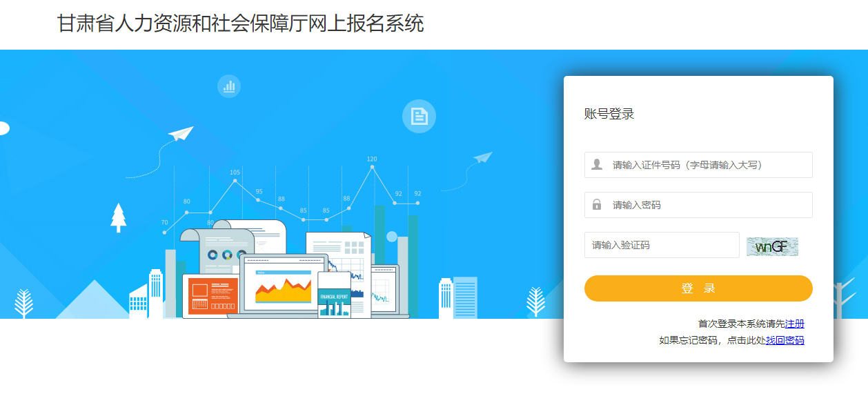Viewport: 868px width, 394px height.
Task: Click the site title 甘肃省人力资源和社会保障厅网上报名系统
Action: click(240, 23)
